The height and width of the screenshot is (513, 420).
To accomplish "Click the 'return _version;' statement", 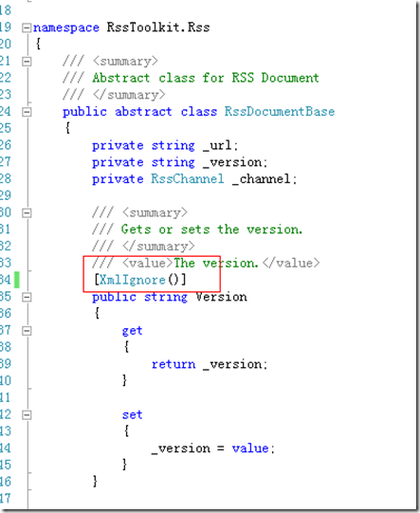I will point(210,364).
